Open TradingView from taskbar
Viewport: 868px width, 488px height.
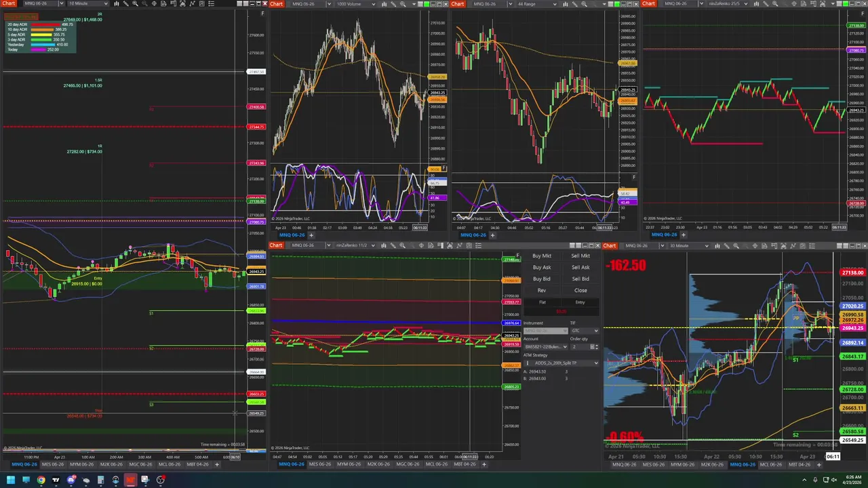(x=56, y=480)
